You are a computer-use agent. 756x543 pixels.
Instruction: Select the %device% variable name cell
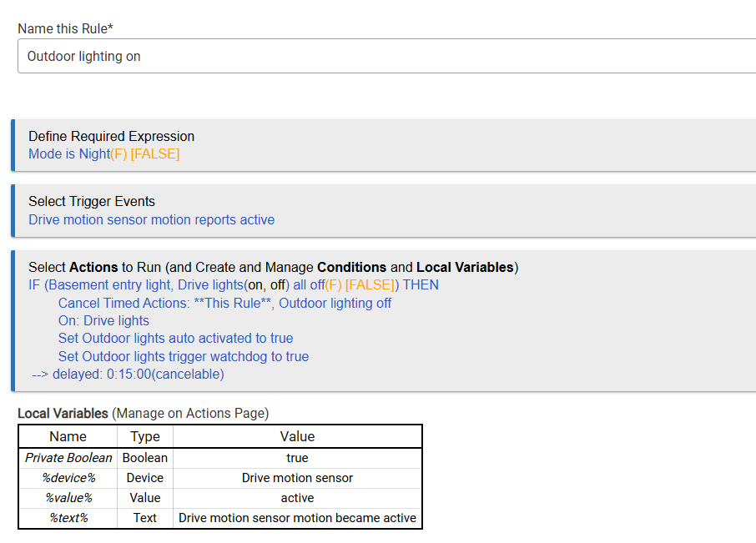click(x=68, y=478)
